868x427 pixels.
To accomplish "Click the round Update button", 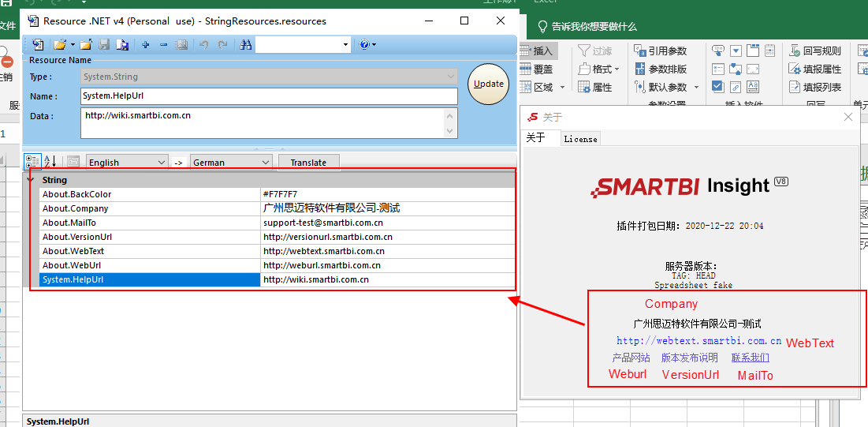I will [489, 84].
